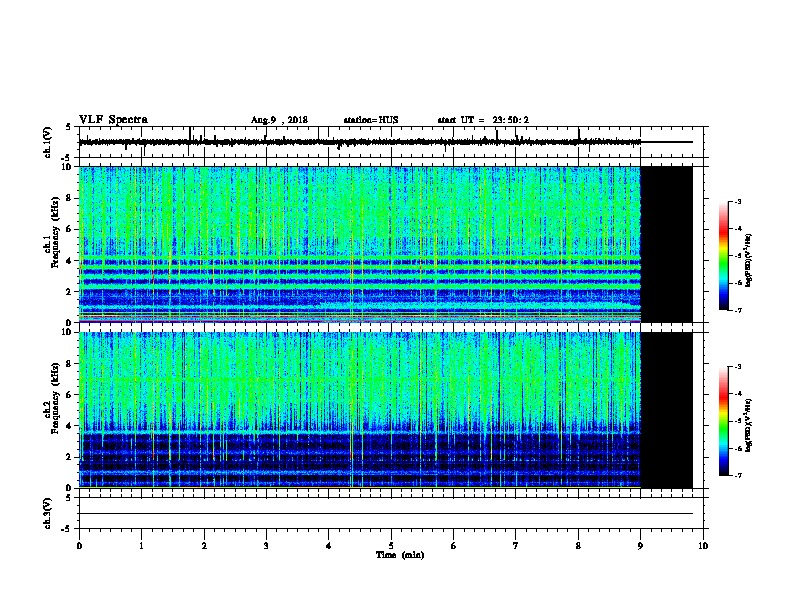Click time axis tick label "3"

266,546
